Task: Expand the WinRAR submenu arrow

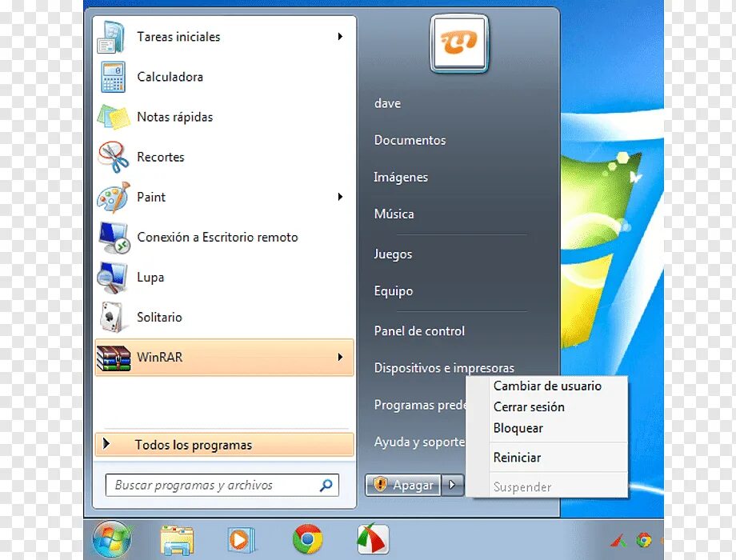Action: point(340,358)
